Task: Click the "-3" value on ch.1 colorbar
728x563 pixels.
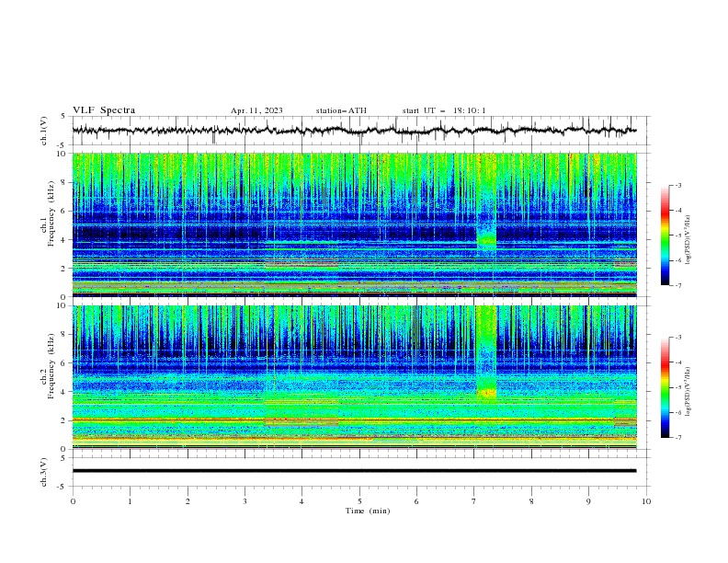Action: click(x=677, y=186)
